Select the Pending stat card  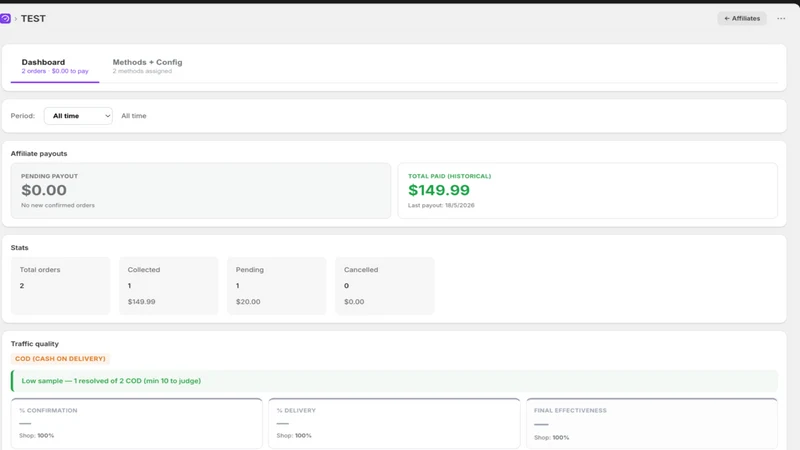(277, 286)
